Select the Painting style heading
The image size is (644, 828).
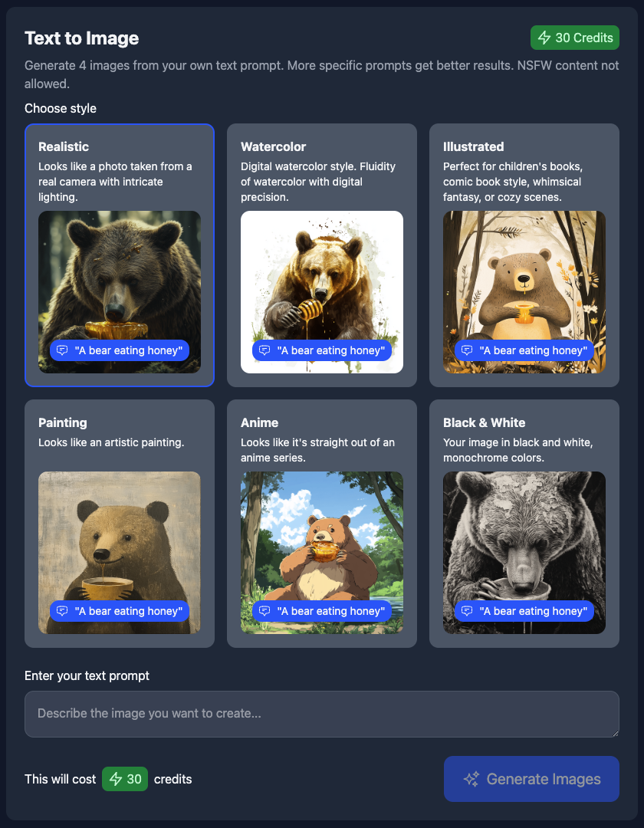coord(63,422)
